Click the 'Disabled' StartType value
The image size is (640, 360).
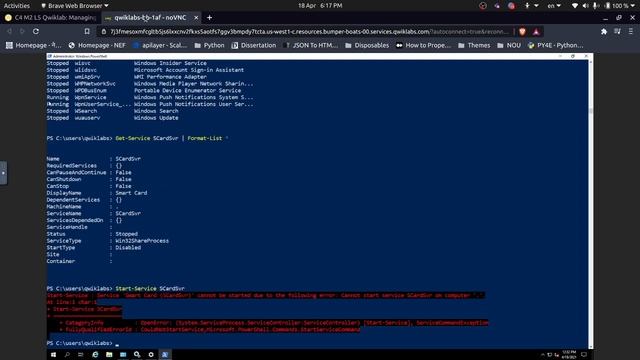pos(128,248)
